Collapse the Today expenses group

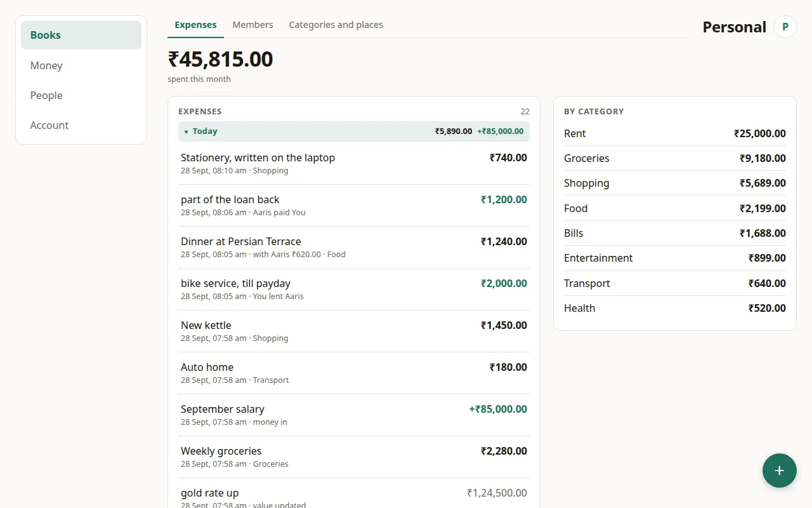[354, 131]
